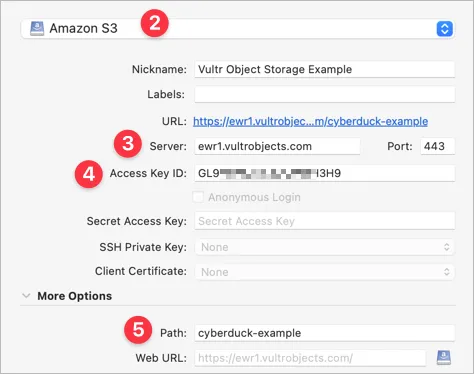The image size is (474, 374).
Task: Open the Client Certificate dropdown
Action: point(324,272)
